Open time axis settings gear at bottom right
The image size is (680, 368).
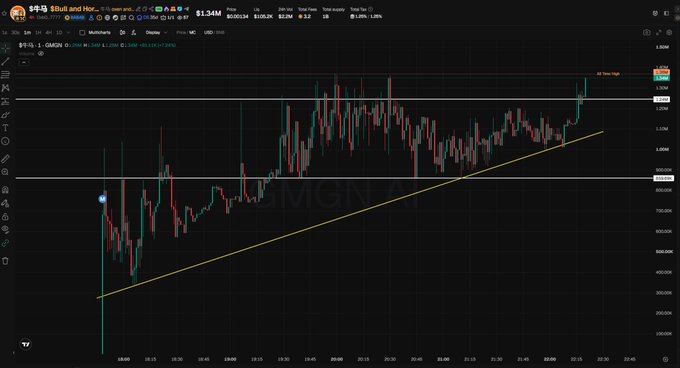665,359
